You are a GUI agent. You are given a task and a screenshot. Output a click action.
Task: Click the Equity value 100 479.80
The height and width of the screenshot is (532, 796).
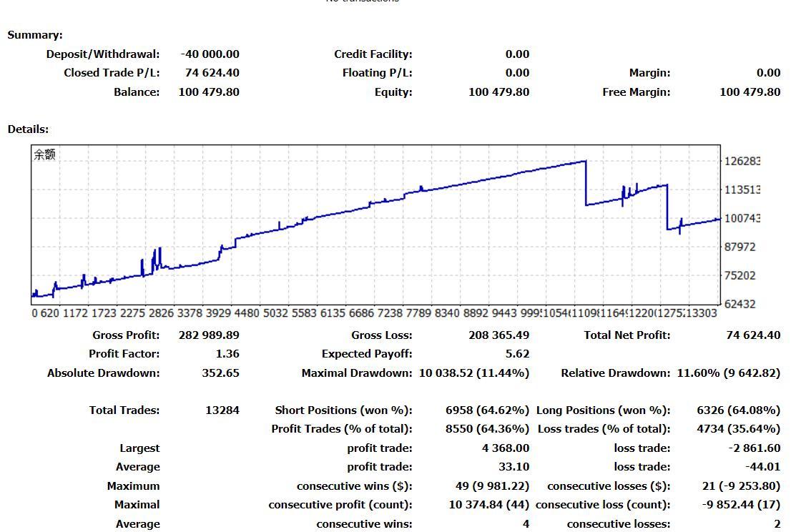[x=498, y=92]
